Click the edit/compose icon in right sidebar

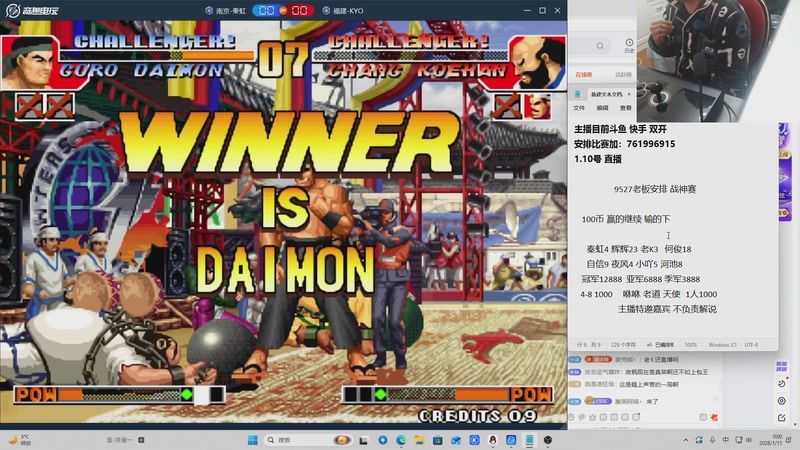click(782, 418)
